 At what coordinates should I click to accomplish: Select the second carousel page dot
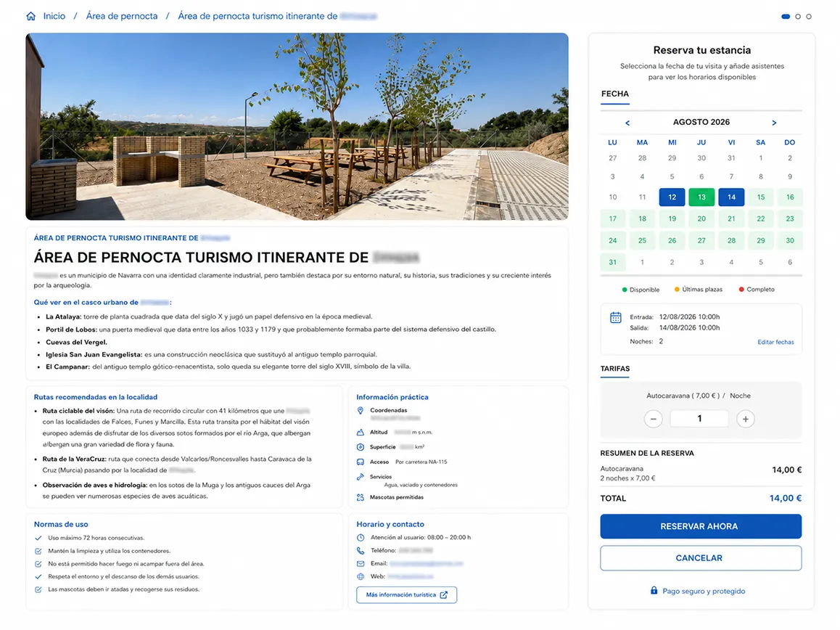click(x=798, y=17)
